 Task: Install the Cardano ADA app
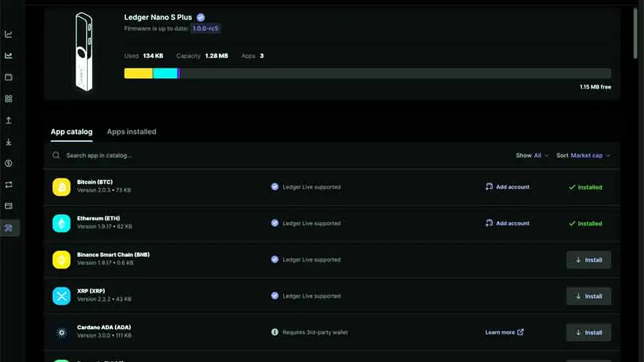tap(588, 332)
